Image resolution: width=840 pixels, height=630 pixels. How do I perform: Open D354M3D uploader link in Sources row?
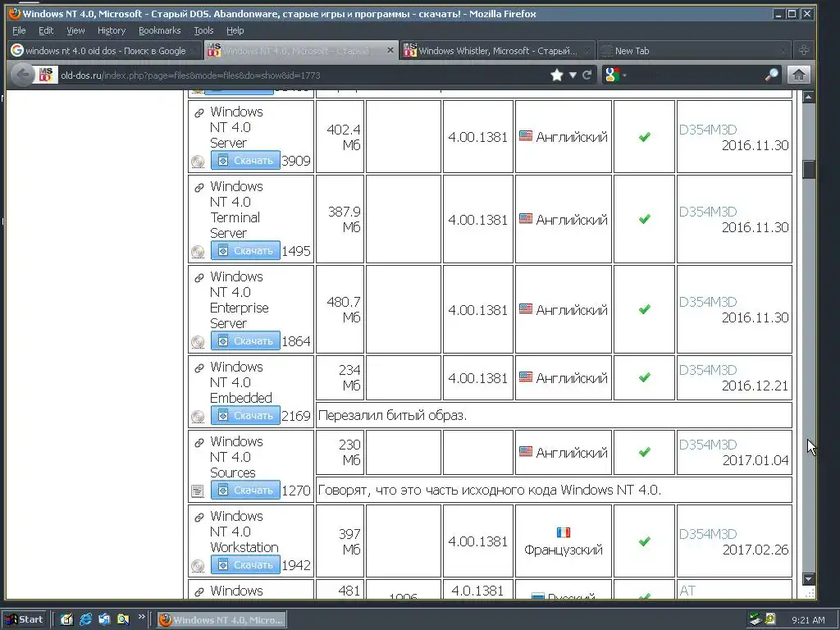point(708,444)
